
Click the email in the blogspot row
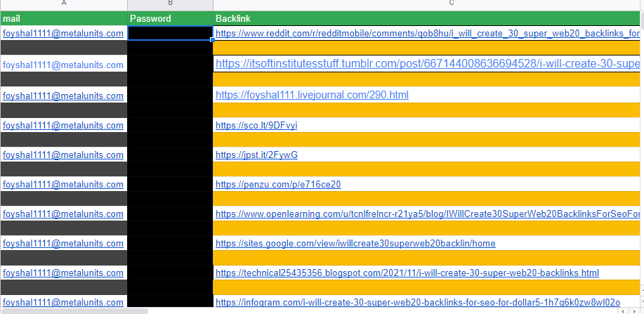coord(63,273)
